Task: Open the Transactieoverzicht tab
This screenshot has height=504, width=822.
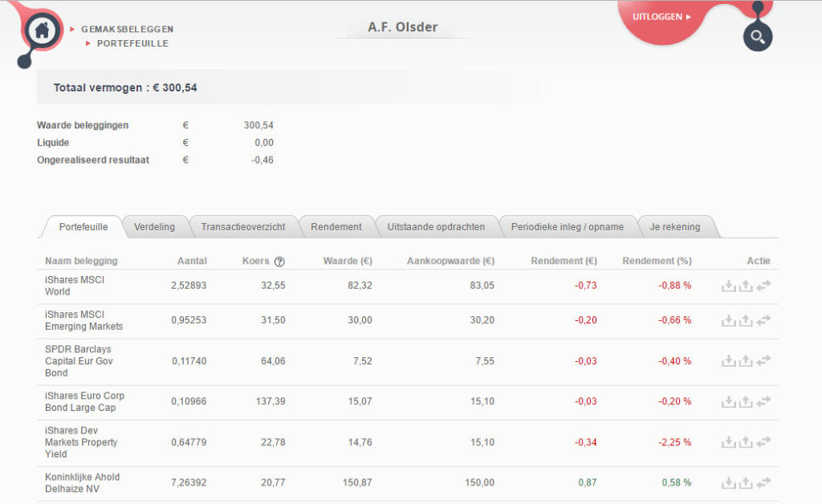Action: coord(243,227)
